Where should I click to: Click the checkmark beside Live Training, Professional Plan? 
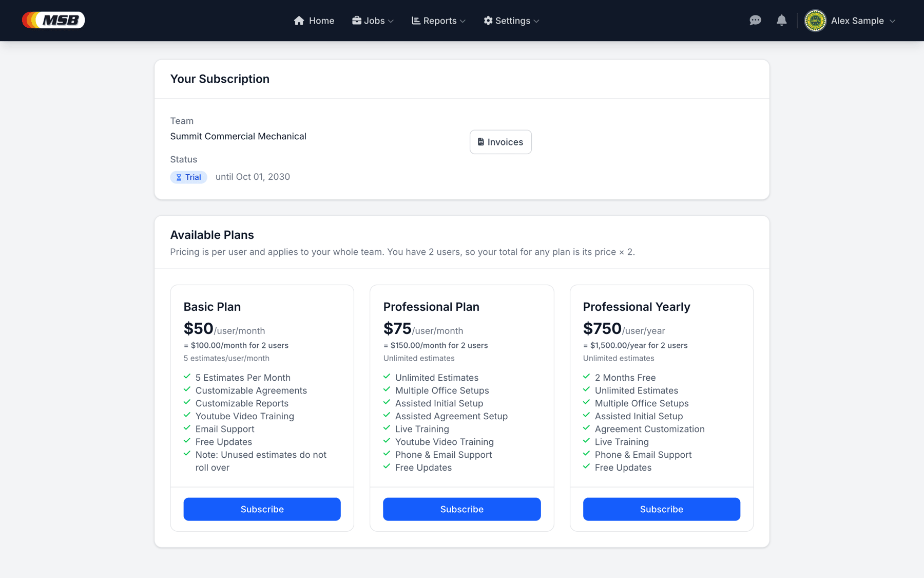(387, 428)
